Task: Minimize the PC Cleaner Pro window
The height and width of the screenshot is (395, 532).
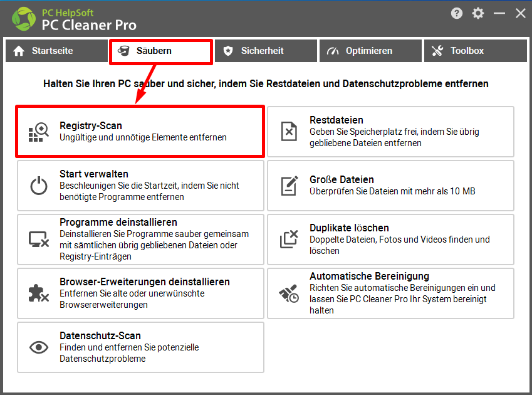Action: pos(499,14)
